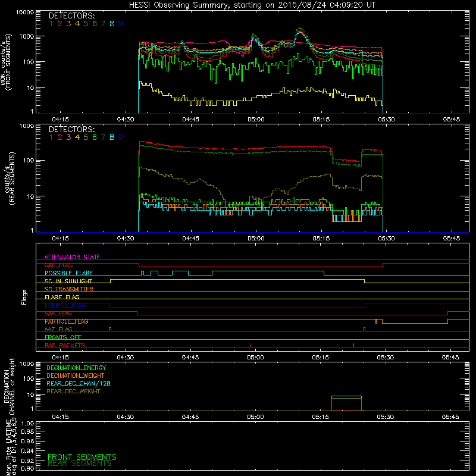Click the tall cyan peak near 05:10
This screenshot has height=476, width=476.
[x=300, y=33]
